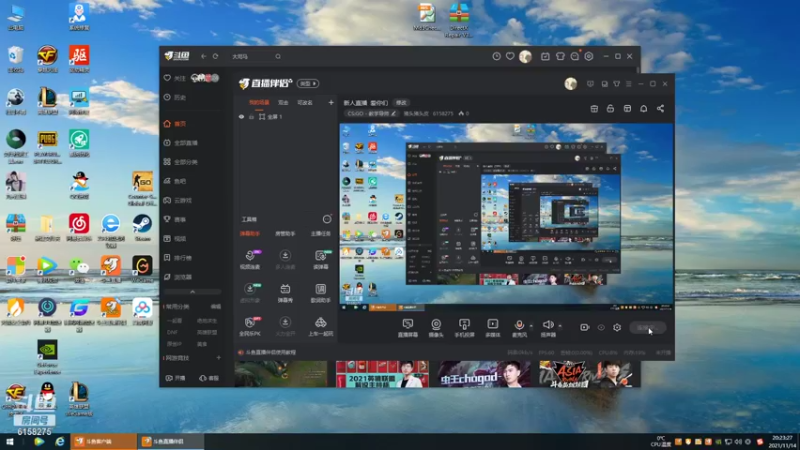Screen dimensions: 800x450
Task: Open the 2021 banner thumbnail
Action: (382, 374)
